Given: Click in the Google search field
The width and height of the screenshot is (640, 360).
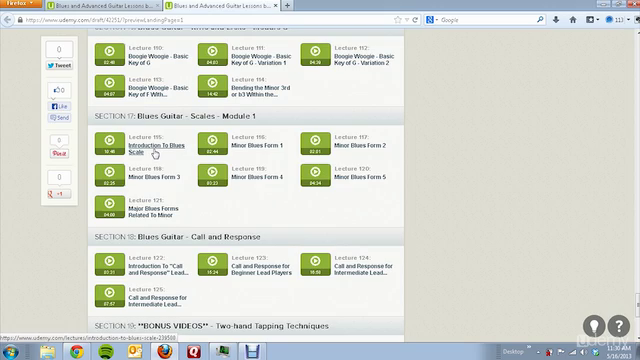Looking at the screenshot, I should [488, 20].
